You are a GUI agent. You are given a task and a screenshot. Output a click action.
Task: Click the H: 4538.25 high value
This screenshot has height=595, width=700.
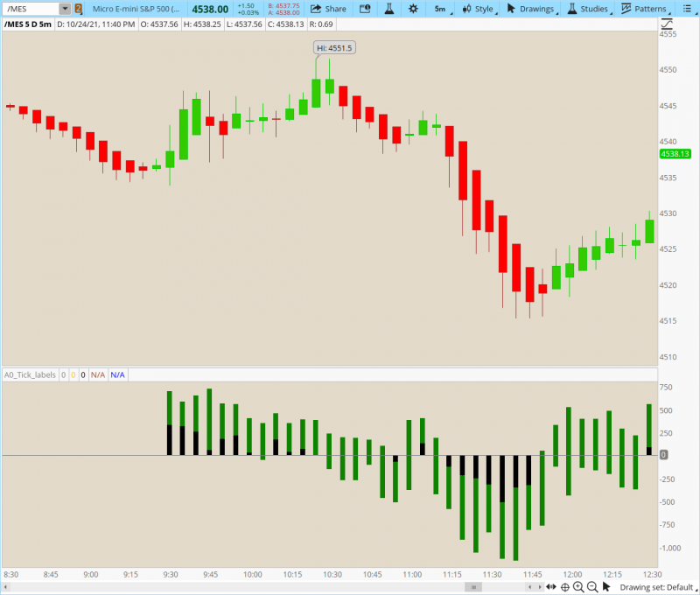(202, 24)
